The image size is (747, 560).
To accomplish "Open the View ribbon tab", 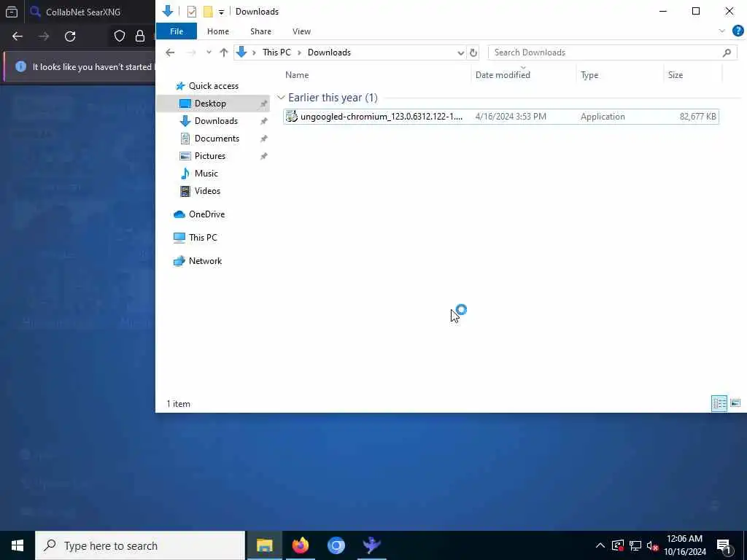I will click(x=301, y=31).
